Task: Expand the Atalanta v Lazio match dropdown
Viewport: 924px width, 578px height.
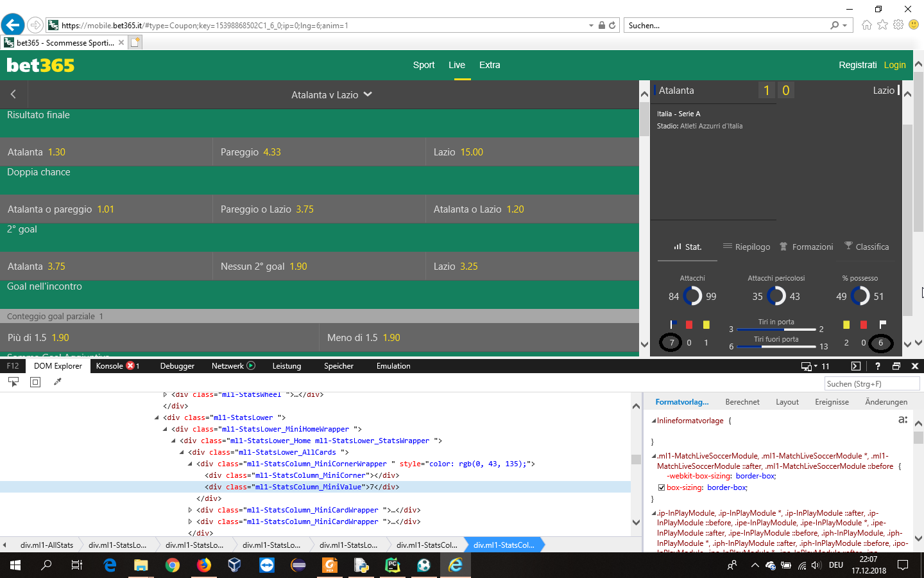Action: click(368, 94)
